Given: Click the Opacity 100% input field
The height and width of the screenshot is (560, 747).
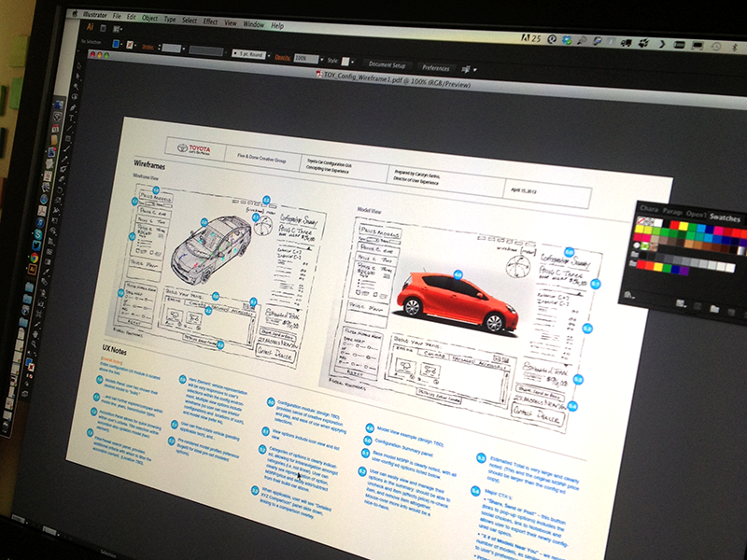Looking at the screenshot, I should point(306,59).
